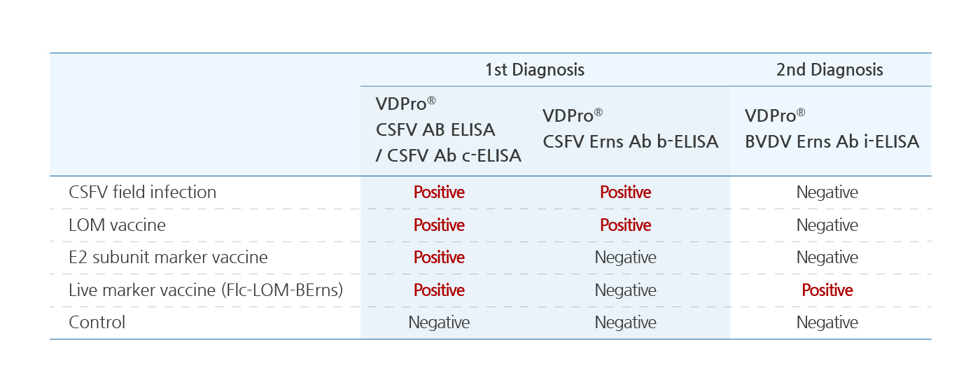Screen dimensions: 980x387
Task: Select Negative under BVDV Erns for CSFV field infection
Action: pos(827,192)
